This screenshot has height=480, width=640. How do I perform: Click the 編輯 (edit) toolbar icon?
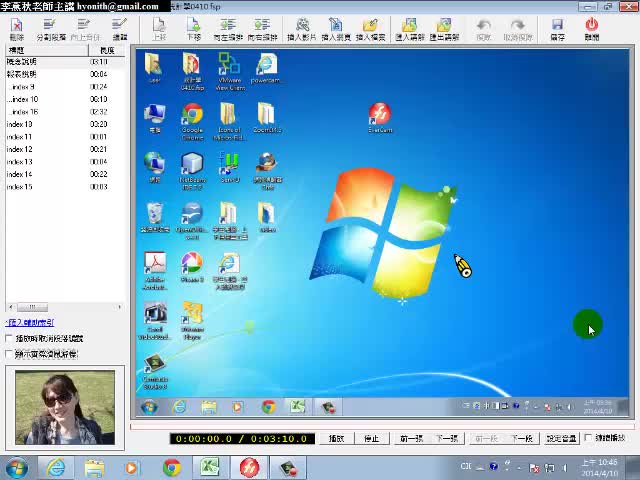[120, 29]
